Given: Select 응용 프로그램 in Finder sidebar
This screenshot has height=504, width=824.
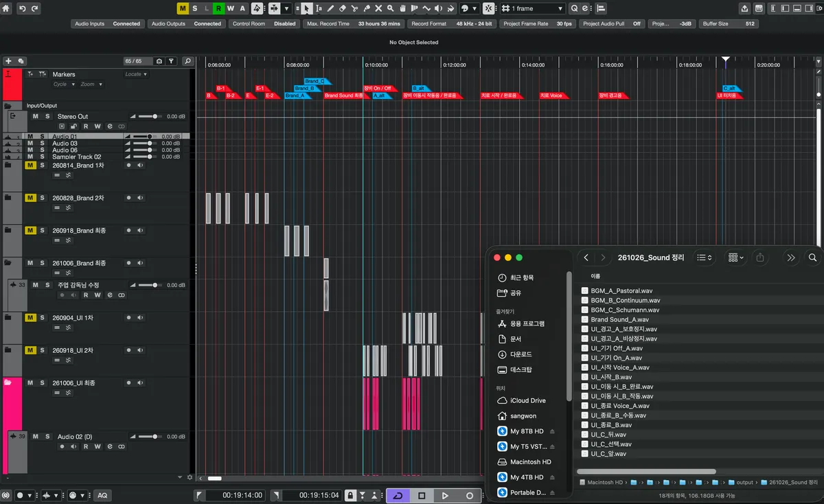Looking at the screenshot, I should 527,323.
